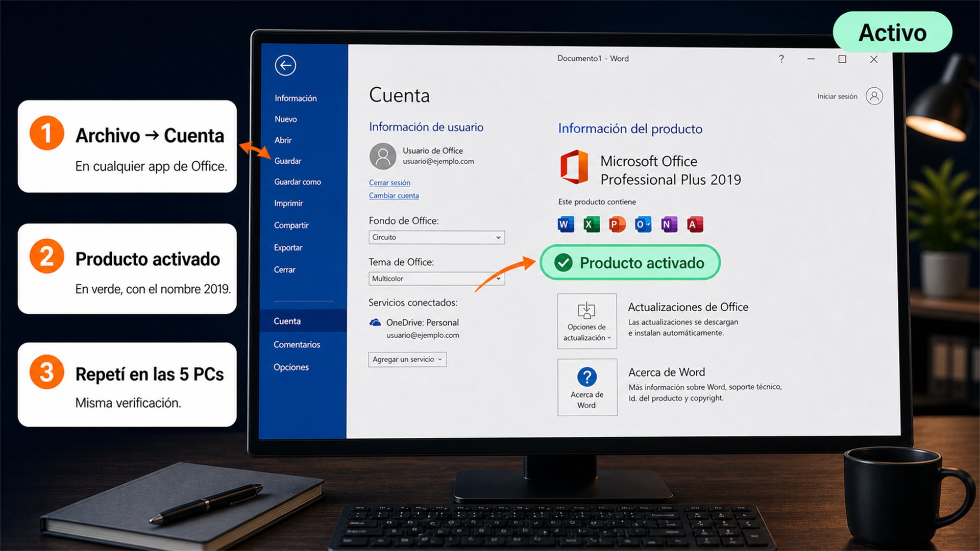The width and height of the screenshot is (980, 551).
Task: Expand Agregar un servicio dropdown
Action: click(407, 359)
